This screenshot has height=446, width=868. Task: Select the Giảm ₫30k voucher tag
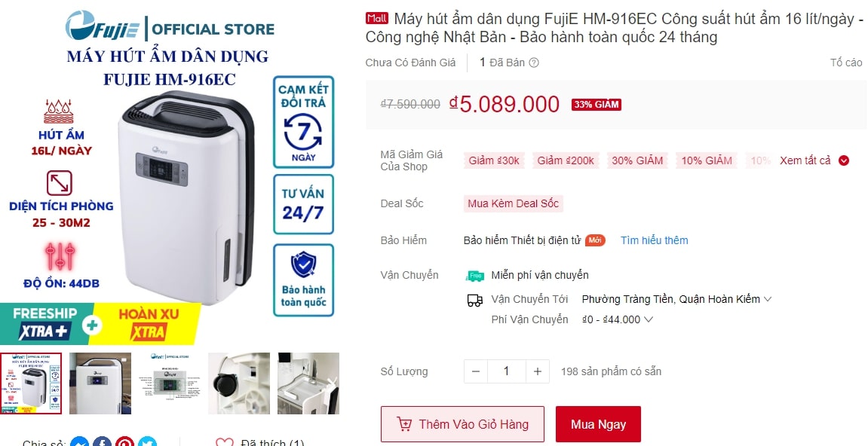pos(494,160)
